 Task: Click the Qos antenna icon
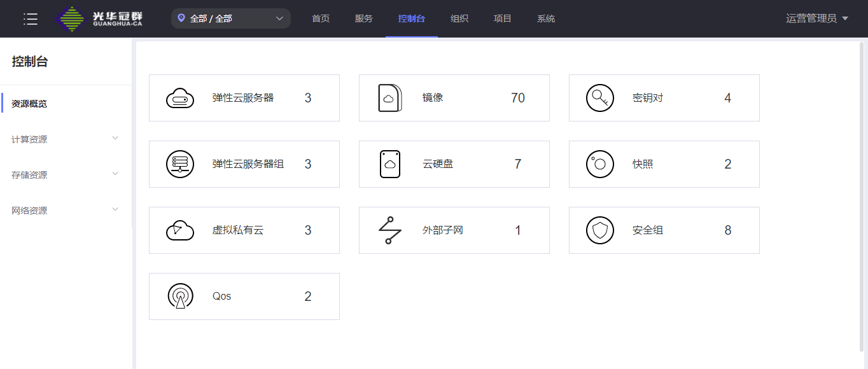point(180,296)
